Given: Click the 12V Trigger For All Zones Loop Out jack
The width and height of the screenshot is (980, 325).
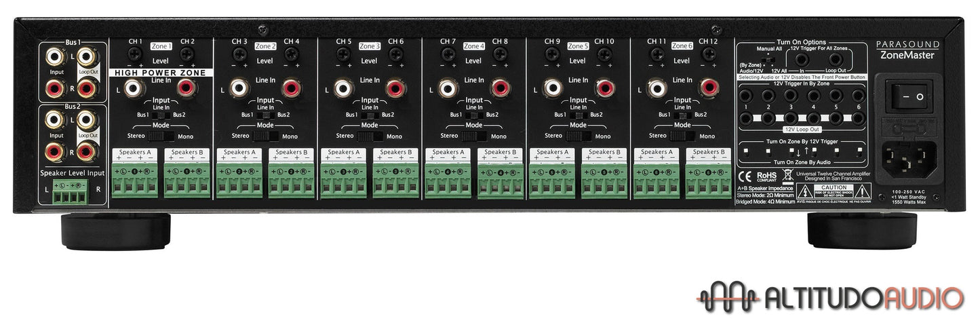Looking at the screenshot, I should point(836,59).
